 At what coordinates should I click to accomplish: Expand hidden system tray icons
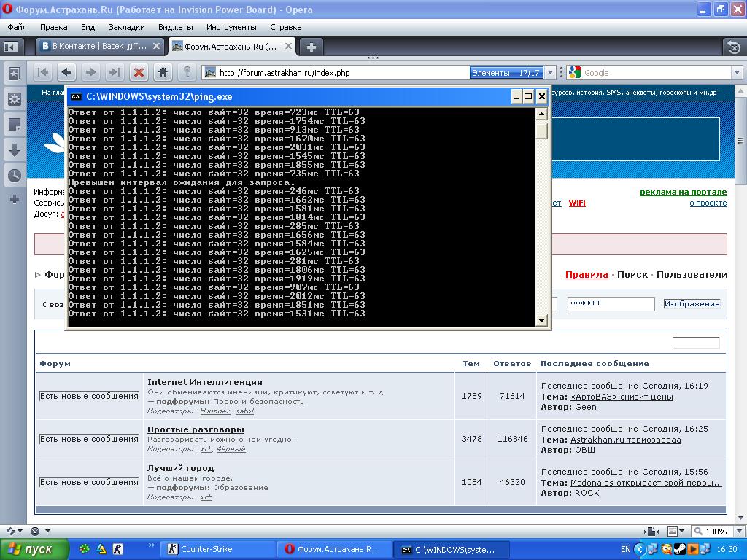pyautogui.click(x=639, y=549)
